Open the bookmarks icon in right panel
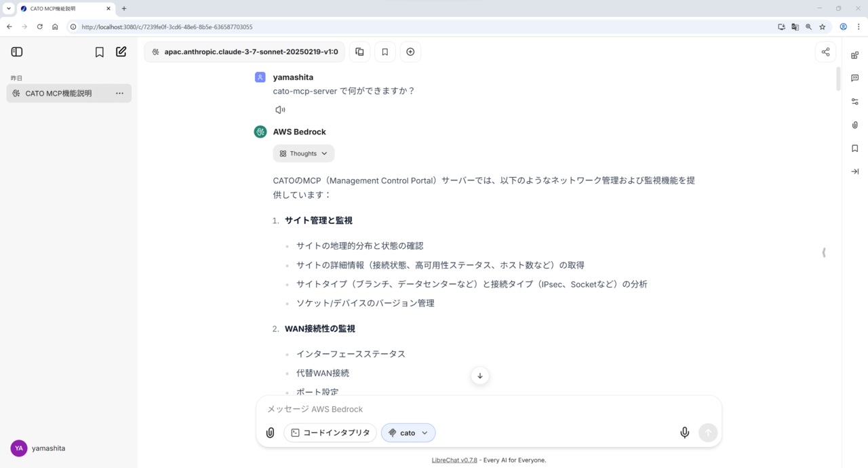This screenshot has width=868, height=468. (x=854, y=149)
